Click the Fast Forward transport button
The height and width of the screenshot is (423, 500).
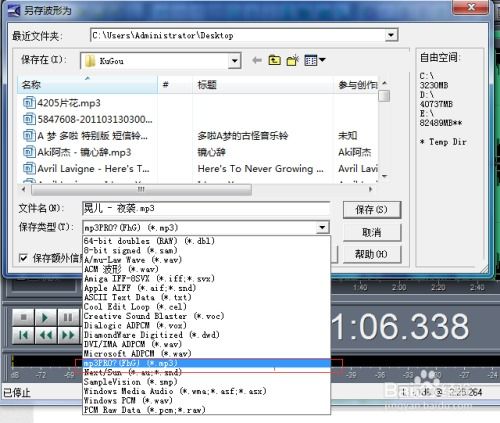[68, 335]
